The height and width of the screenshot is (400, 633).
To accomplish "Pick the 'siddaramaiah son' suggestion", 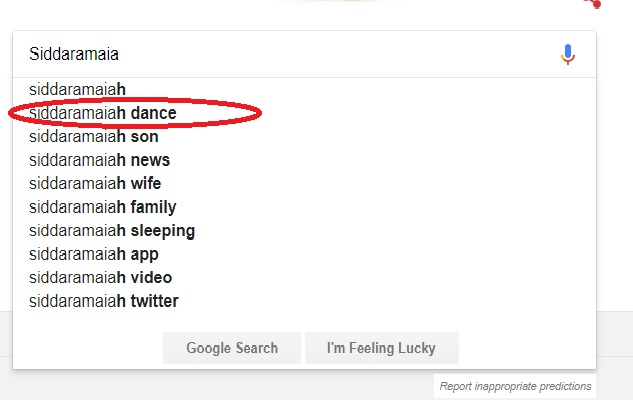I will (x=304, y=136).
